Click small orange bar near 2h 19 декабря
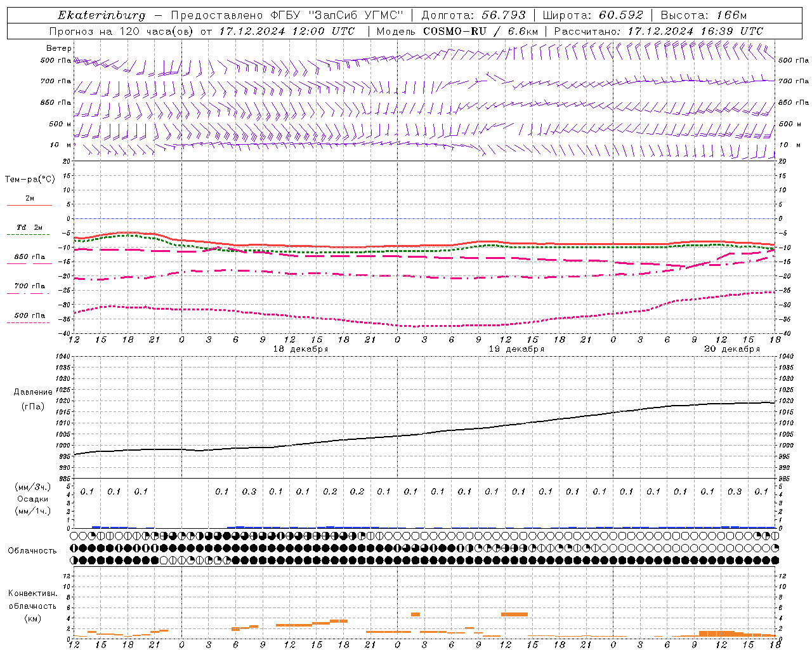The image size is (812, 650). coord(416,614)
